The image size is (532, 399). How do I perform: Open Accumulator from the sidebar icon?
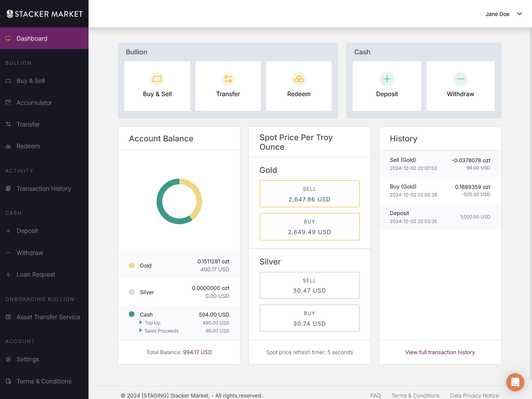coord(8,103)
